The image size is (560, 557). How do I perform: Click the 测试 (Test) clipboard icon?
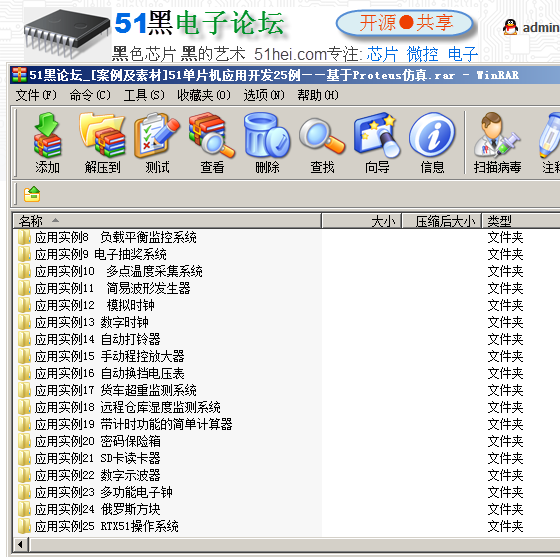(x=157, y=142)
